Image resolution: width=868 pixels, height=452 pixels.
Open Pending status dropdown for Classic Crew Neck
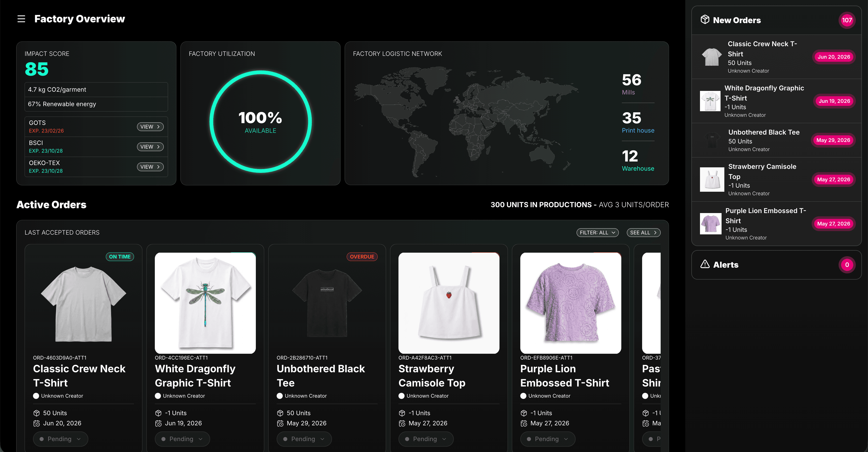pyautogui.click(x=61, y=439)
